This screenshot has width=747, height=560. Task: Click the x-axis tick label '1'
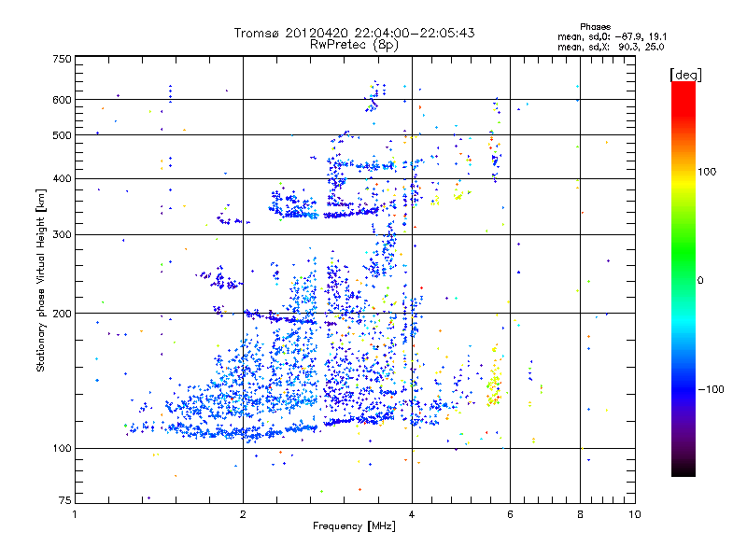[75, 515]
